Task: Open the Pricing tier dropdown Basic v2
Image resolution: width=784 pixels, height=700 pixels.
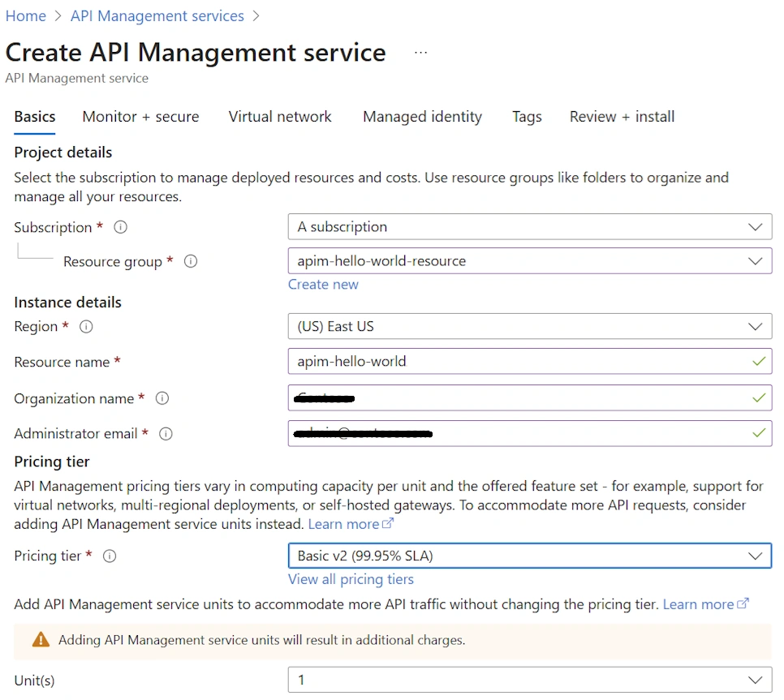Action: pos(530,556)
